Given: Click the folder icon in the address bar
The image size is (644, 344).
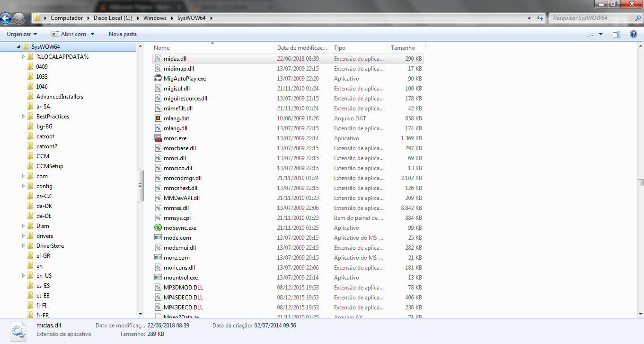Looking at the screenshot, I should pos(36,18).
